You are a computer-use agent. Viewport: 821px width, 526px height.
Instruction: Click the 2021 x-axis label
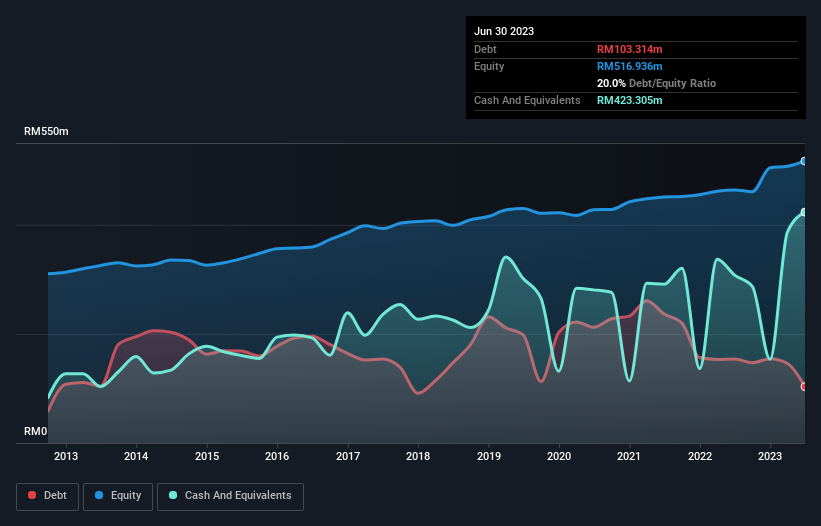click(629, 456)
